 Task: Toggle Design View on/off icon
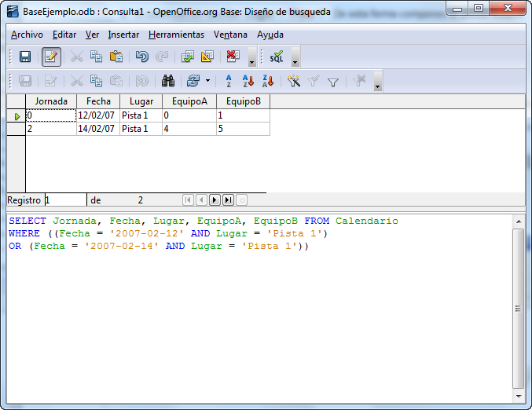coord(207,57)
